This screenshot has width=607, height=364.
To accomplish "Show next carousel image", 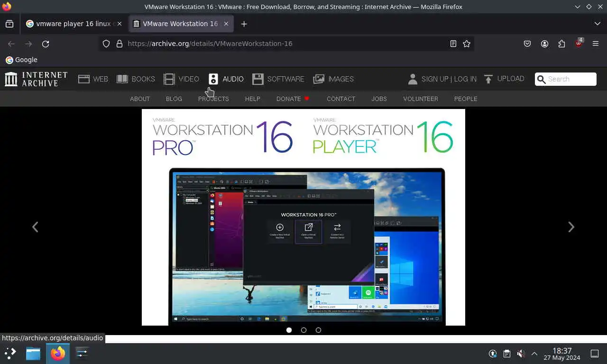I will 571,227.
